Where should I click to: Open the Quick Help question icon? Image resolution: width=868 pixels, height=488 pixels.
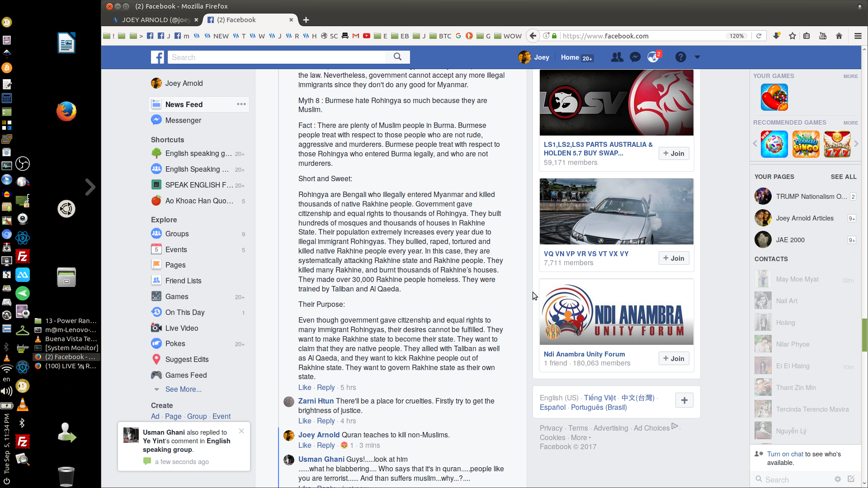[680, 57]
